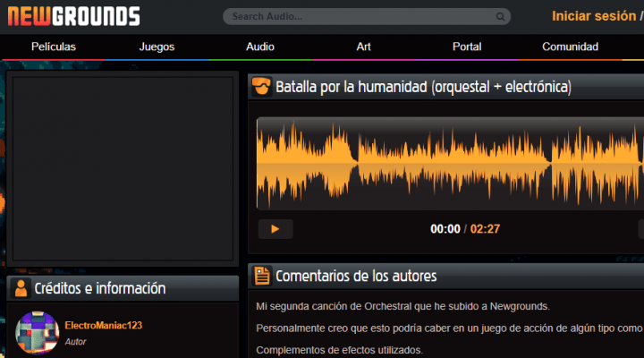Click the Newgrounds logo
This screenshot has width=644, height=358.
click(74, 16)
